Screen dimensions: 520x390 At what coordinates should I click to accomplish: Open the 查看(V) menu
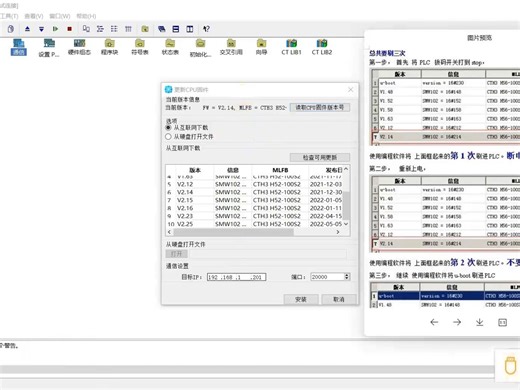pyautogui.click(x=34, y=16)
